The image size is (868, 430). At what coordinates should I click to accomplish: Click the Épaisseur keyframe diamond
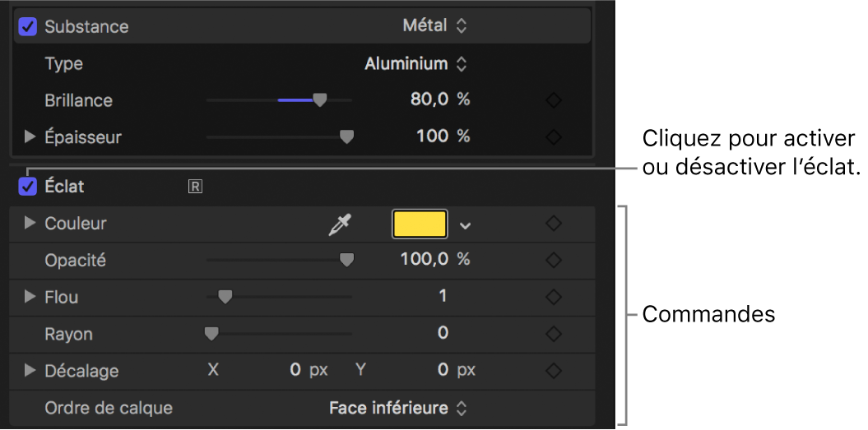tap(554, 136)
